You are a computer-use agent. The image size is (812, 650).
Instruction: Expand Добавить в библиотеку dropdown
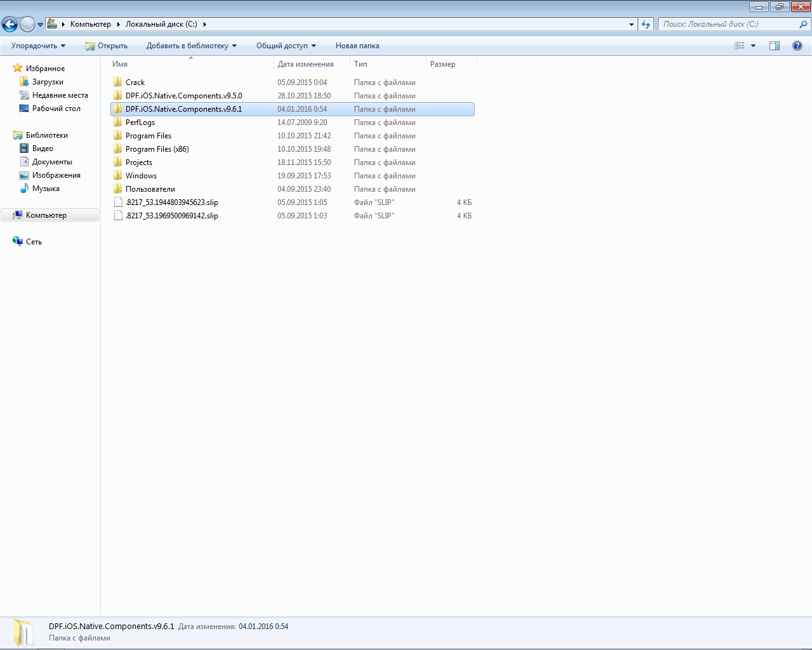tap(191, 46)
